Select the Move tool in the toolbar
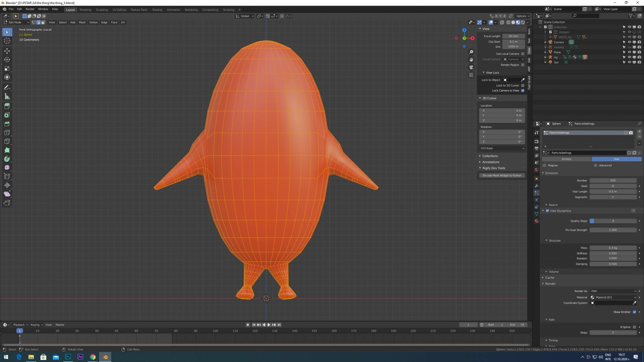This screenshot has width=644, height=362. pyautogui.click(x=7, y=51)
